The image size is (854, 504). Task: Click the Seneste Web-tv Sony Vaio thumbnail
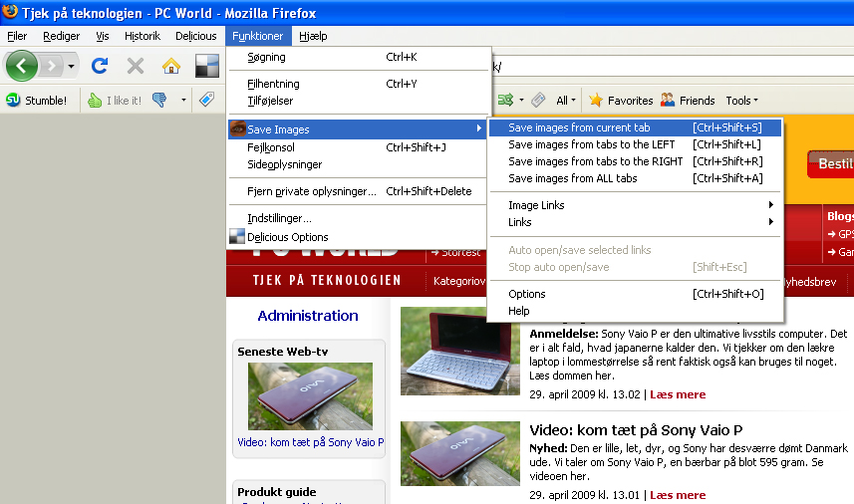click(x=310, y=396)
